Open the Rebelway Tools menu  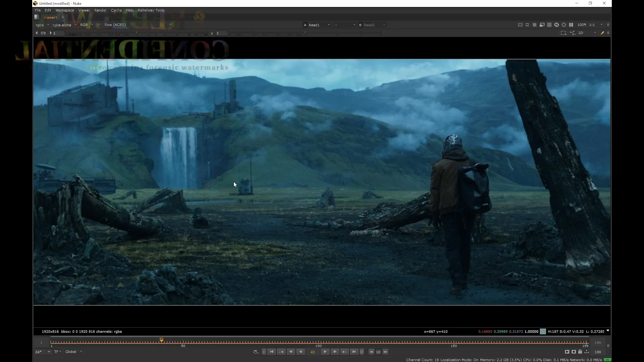pyautogui.click(x=151, y=10)
